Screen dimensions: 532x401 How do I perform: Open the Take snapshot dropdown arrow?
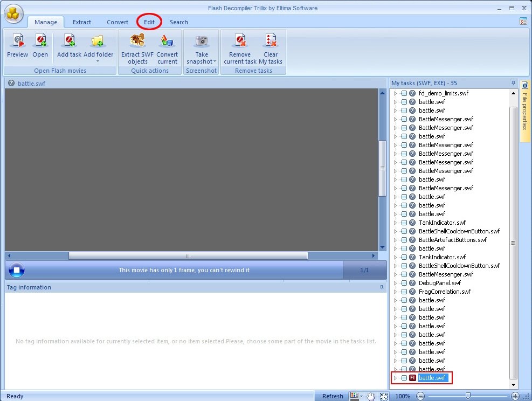[x=215, y=61]
